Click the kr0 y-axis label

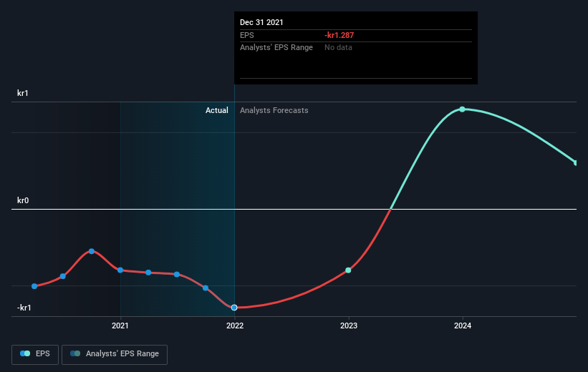tap(23, 200)
